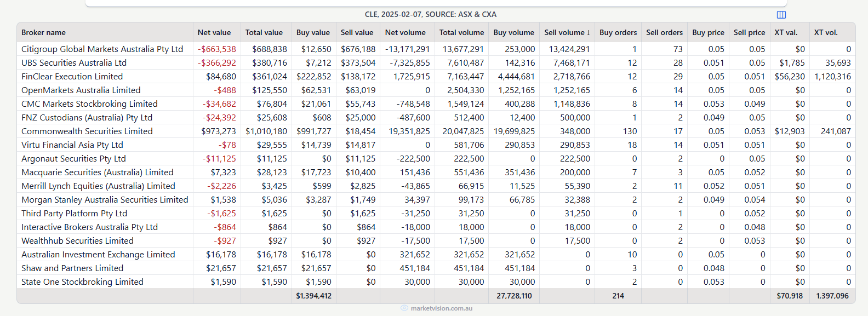Click Commonwealth's XT volume 241,087
This screenshot has height=316, width=868.
tap(836, 131)
